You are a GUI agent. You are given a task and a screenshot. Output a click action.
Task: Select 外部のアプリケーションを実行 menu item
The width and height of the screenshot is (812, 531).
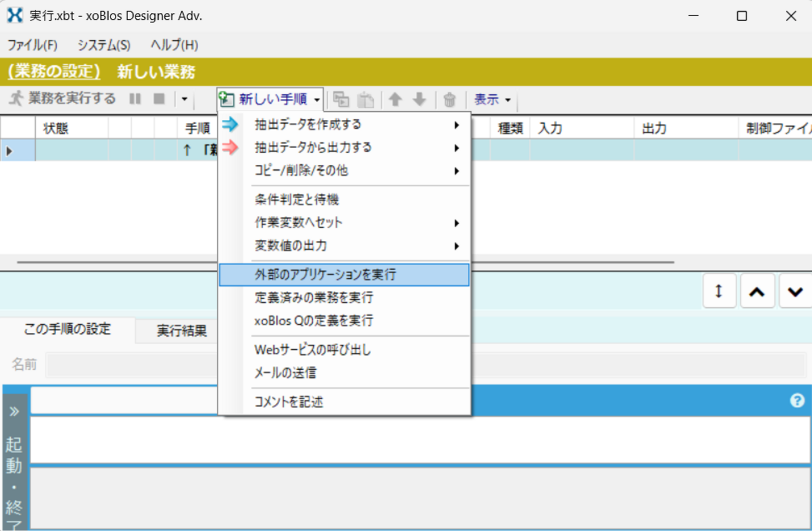click(344, 275)
